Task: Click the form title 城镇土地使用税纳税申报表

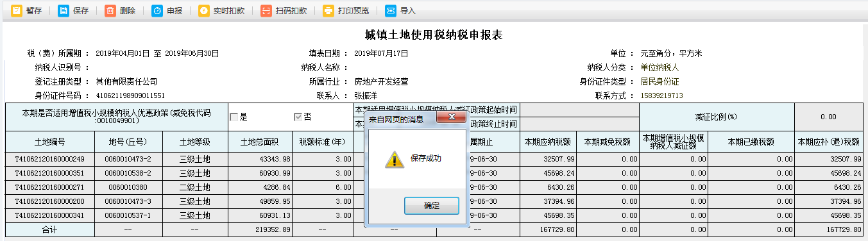Action: point(434,35)
